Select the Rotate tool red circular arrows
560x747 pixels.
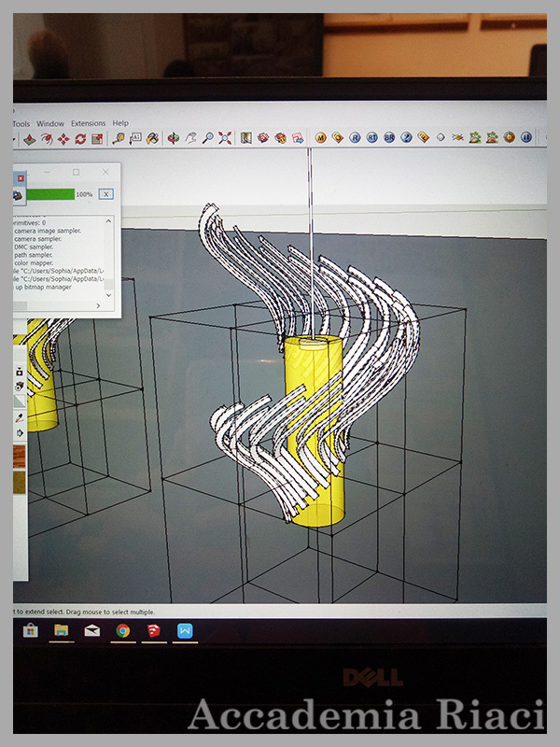tap(80, 138)
